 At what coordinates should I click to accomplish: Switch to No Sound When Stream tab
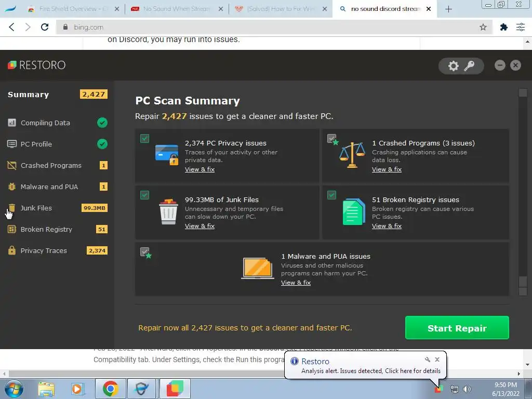177,9
